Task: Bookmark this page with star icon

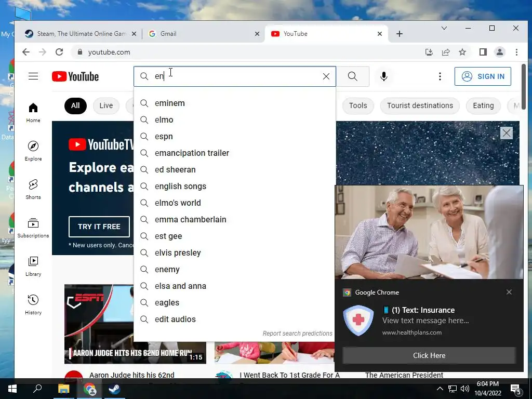Action: point(462,52)
